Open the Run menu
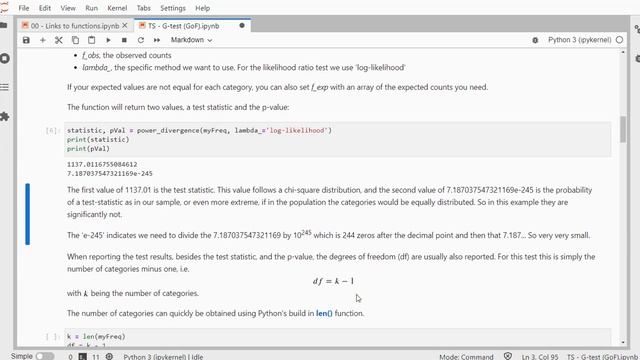Viewport: 640px width, 360px height. [91, 8]
